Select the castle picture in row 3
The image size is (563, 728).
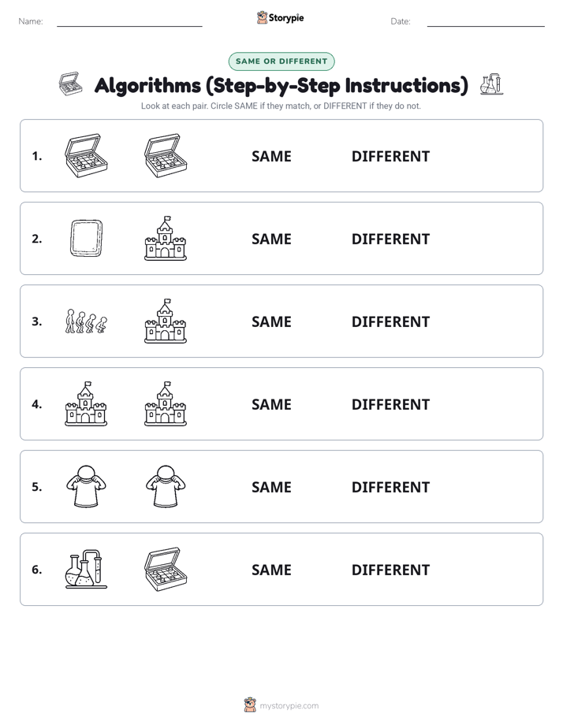click(x=166, y=321)
